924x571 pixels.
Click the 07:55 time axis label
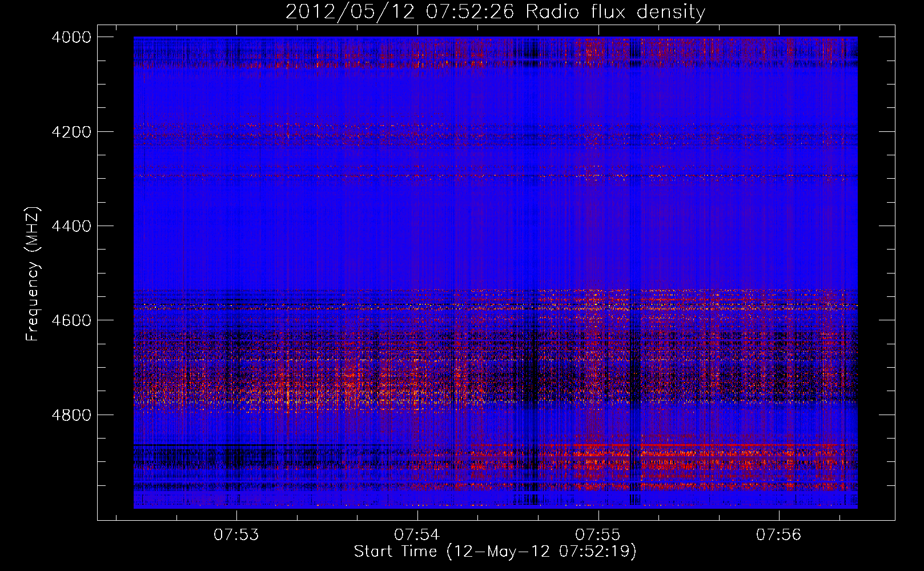[x=598, y=535]
